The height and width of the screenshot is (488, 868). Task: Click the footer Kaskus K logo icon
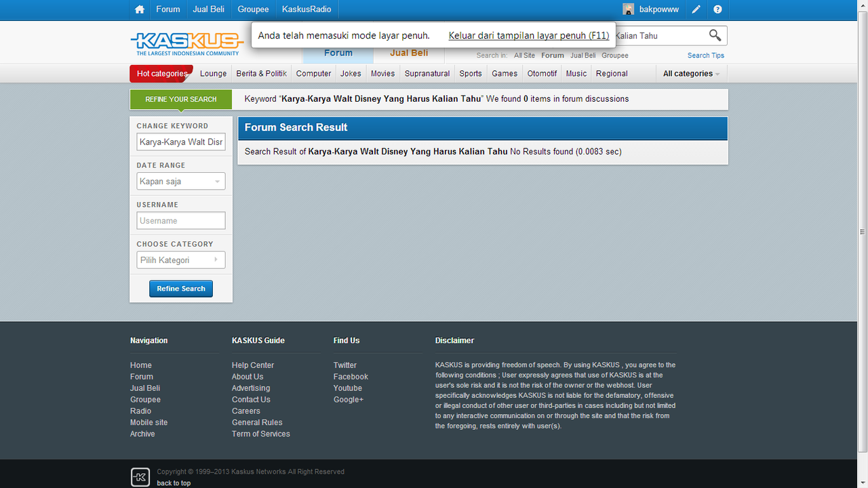pyautogui.click(x=140, y=477)
